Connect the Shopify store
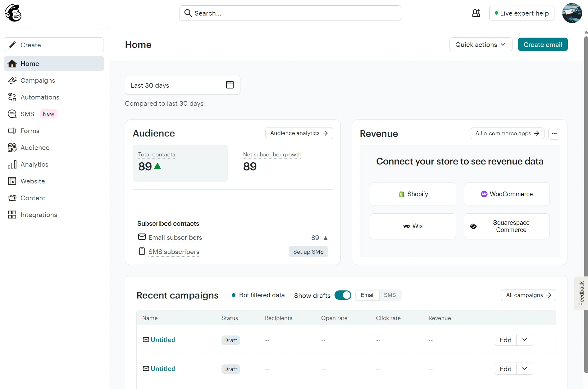This screenshot has height=389, width=588. pos(413,194)
